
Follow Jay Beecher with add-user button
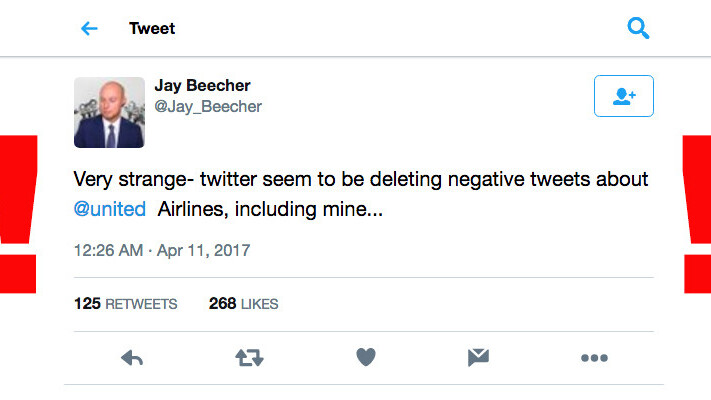tap(623, 96)
